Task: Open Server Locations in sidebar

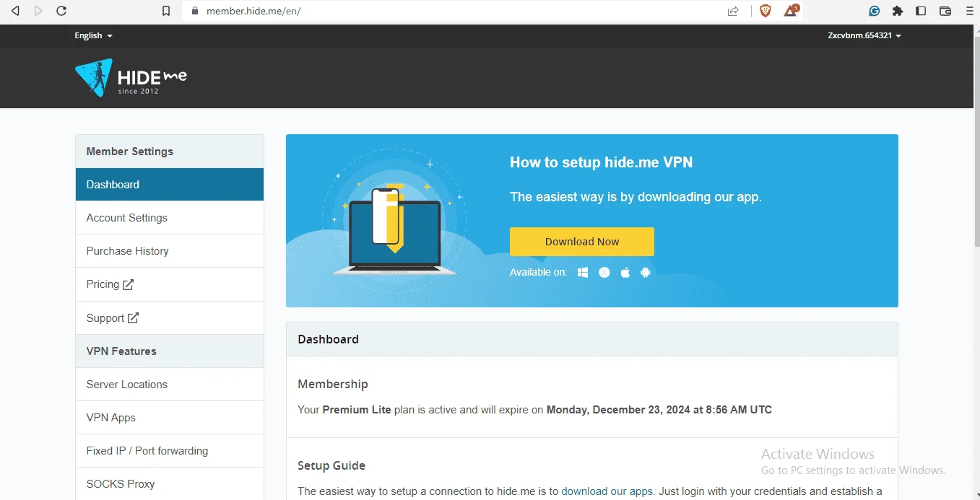Action: click(170, 384)
